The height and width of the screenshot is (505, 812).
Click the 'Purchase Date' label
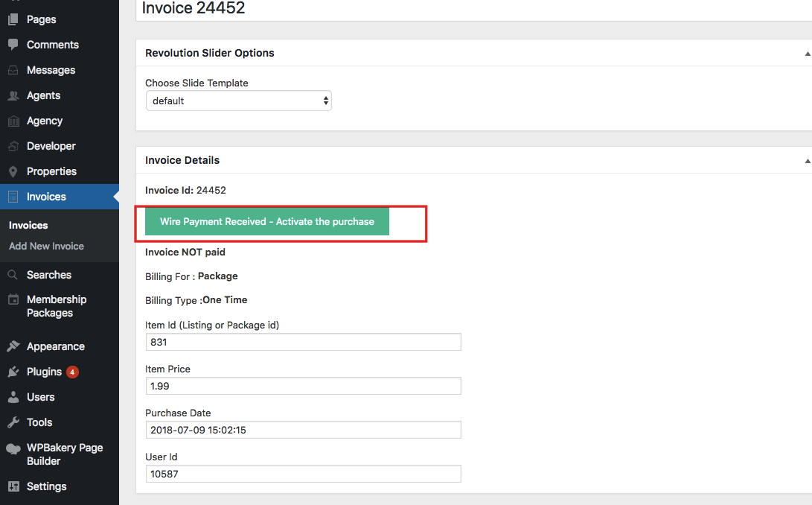coord(178,413)
